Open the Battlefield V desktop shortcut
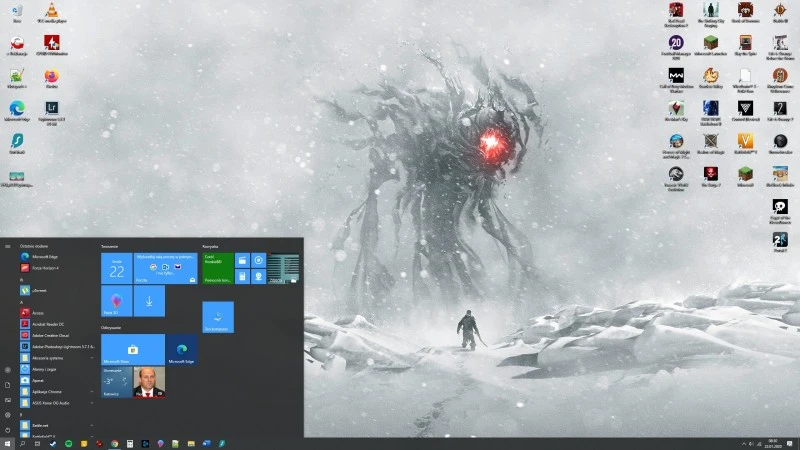The image size is (800, 450). click(745, 143)
